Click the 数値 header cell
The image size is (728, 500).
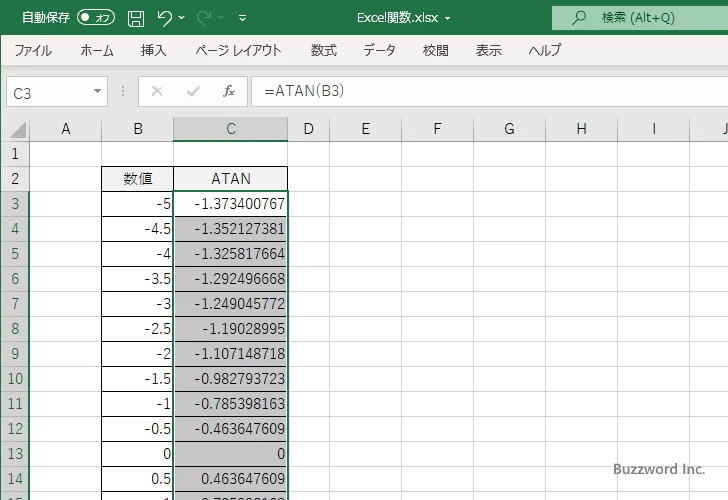click(x=137, y=179)
